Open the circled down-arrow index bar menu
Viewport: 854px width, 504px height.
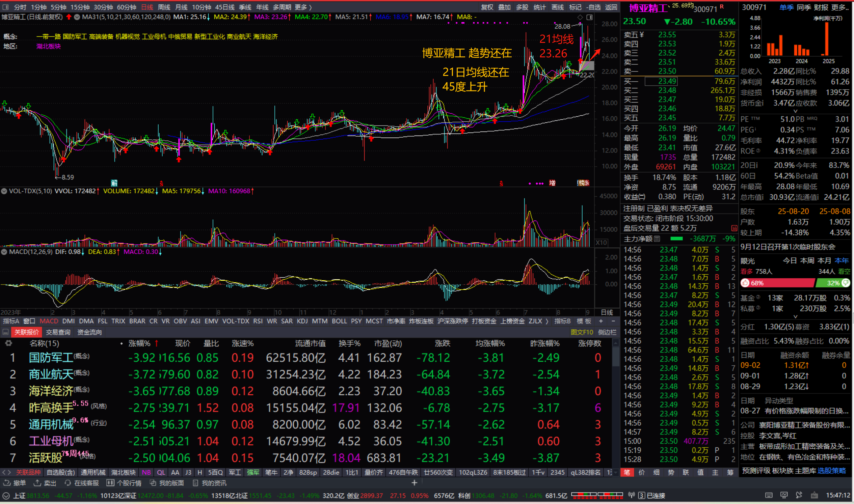(6, 496)
